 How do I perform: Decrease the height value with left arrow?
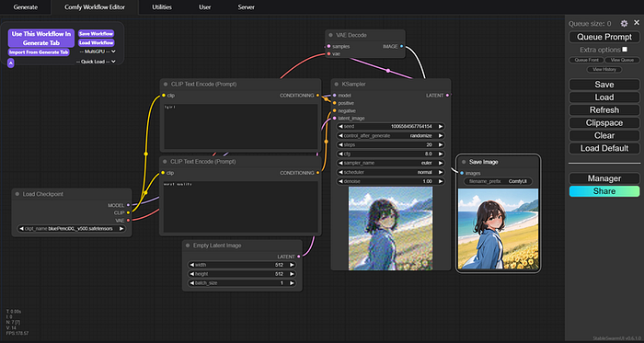pyautogui.click(x=191, y=274)
